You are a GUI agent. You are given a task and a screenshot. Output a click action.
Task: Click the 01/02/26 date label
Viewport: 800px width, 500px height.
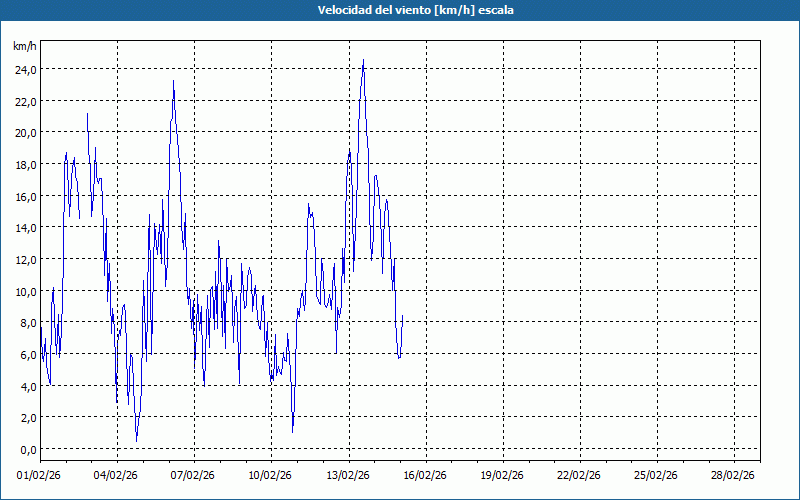tap(40, 476)
